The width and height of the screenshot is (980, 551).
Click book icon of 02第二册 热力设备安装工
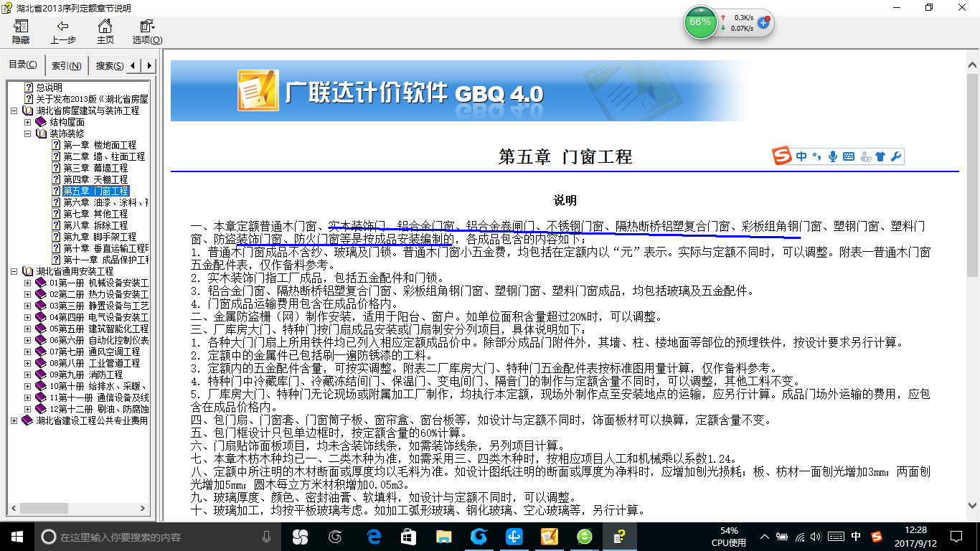pyautogui.click(x=41, y=294)
